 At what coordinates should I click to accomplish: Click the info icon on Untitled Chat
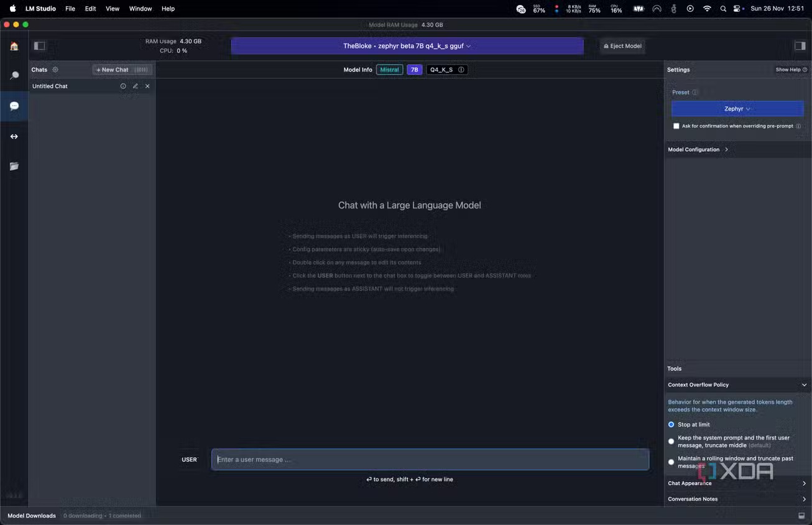[123, 86]
